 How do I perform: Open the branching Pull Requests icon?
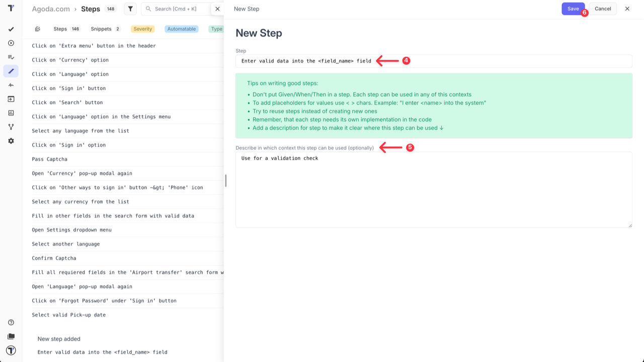click(x=11, y=127)
